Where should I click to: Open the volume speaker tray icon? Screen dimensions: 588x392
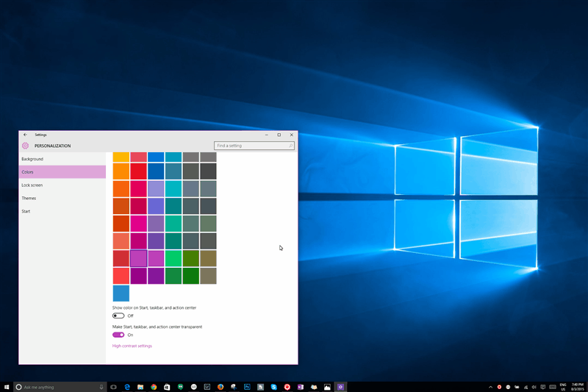coord(534,387)
